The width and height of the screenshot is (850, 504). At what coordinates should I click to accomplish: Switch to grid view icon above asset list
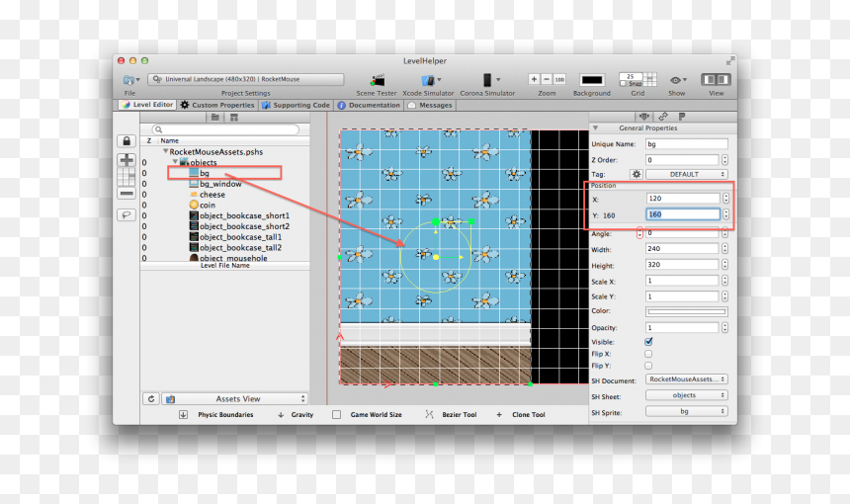point(234,117)
